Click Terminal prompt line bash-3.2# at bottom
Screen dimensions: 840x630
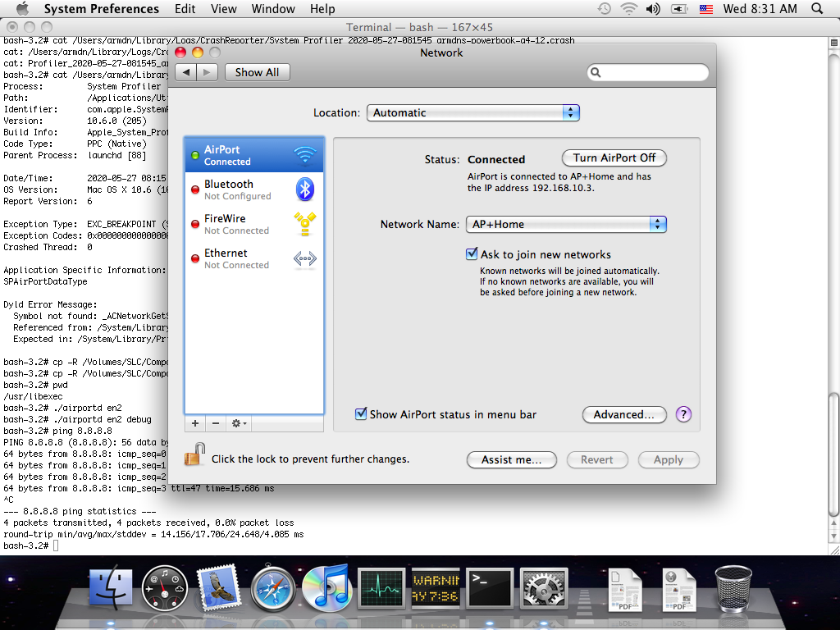click(25, 546)
